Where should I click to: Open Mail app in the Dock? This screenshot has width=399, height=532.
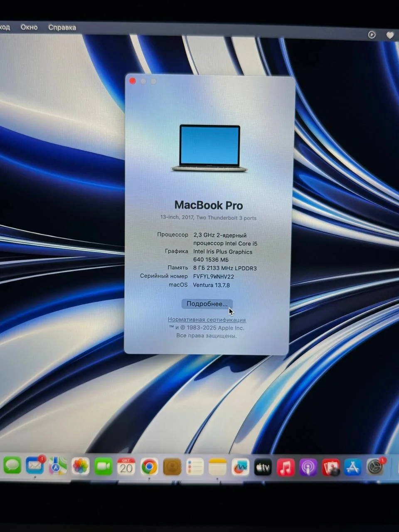[35, 465]
